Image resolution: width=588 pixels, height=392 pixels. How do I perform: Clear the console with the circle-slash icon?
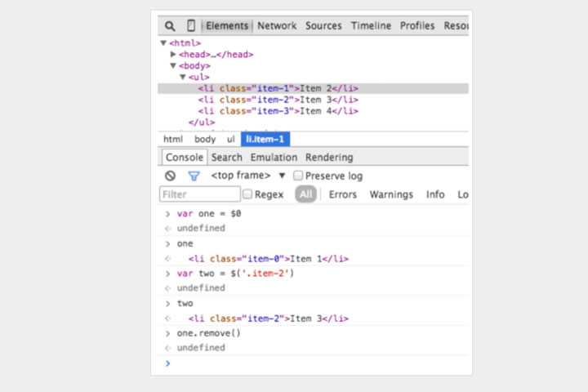pos(170,176)
